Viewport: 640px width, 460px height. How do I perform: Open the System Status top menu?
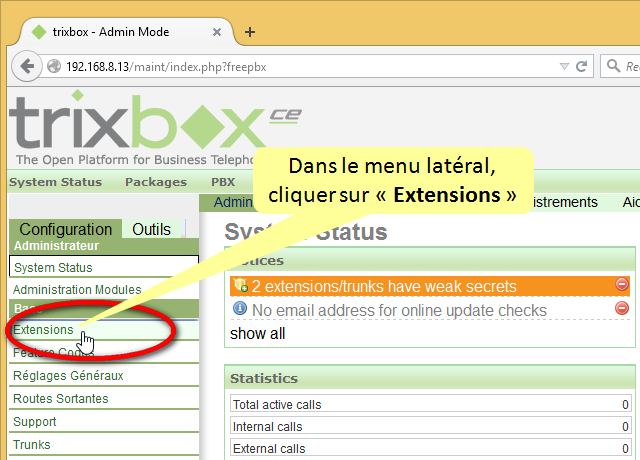point(56,182)
